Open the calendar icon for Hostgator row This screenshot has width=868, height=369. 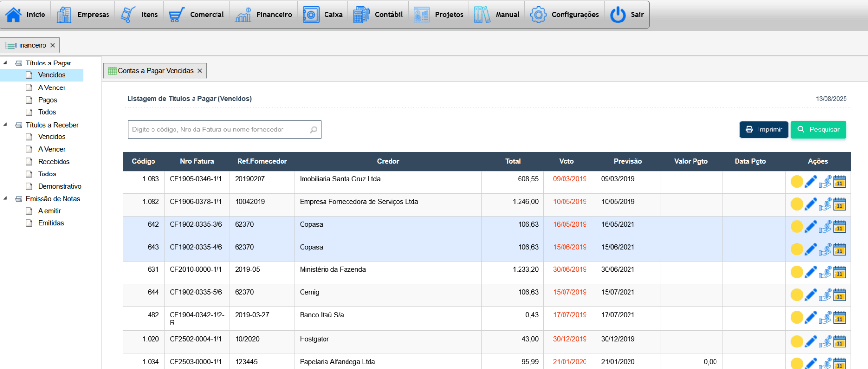pyautogui.click(x=840, y=342)
